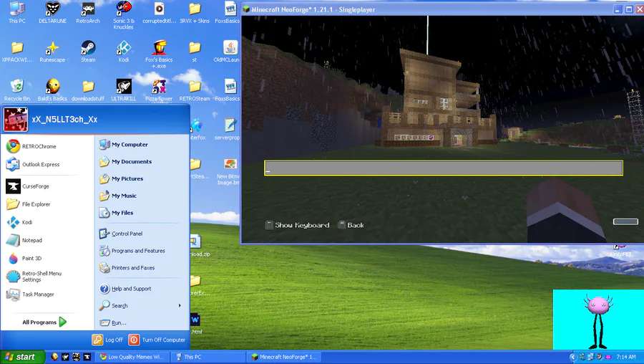Select the XPPACKWI folder on desktop

pyautogui.click(x=17, y=52)
